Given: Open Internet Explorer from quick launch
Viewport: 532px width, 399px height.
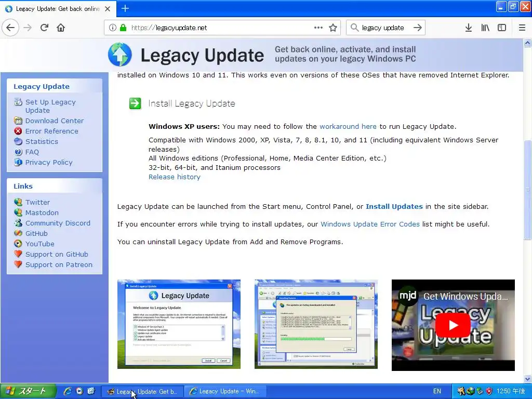Looking at the screenshot, I should pos(68,391).
